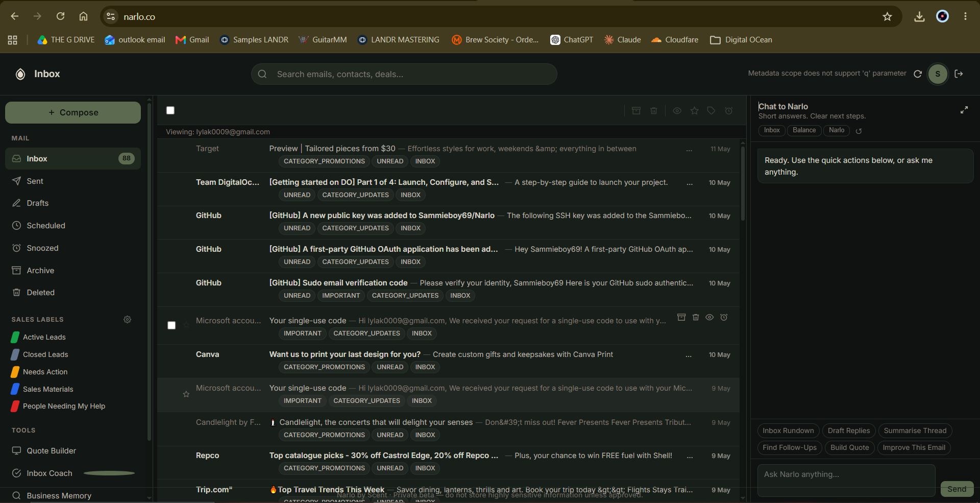Click the Narlo logo icon beside Inbox

point(20,74)
